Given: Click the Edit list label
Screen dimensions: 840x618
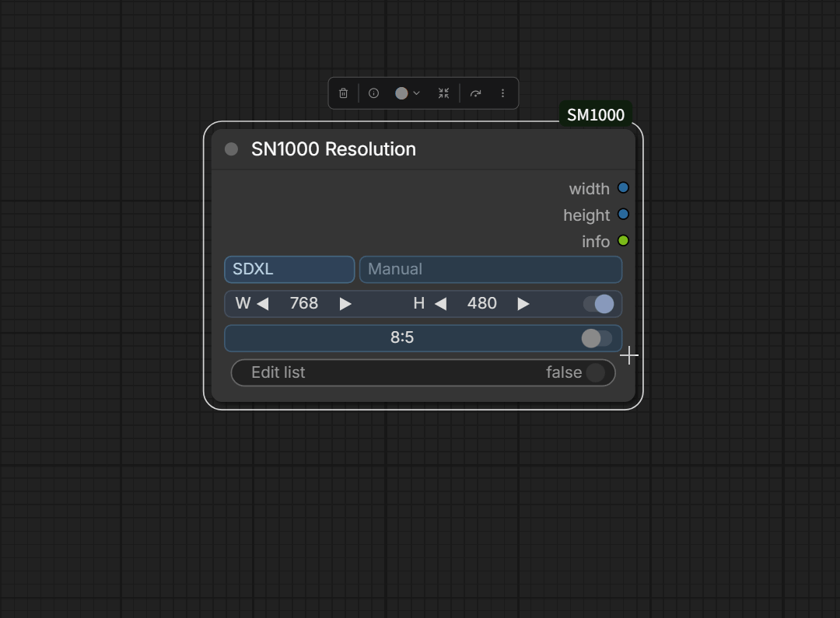Looking at the screenshot, I should click(278, 372).
